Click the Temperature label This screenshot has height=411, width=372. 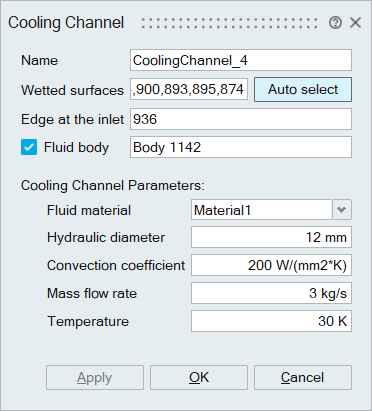tap(88, 322)
